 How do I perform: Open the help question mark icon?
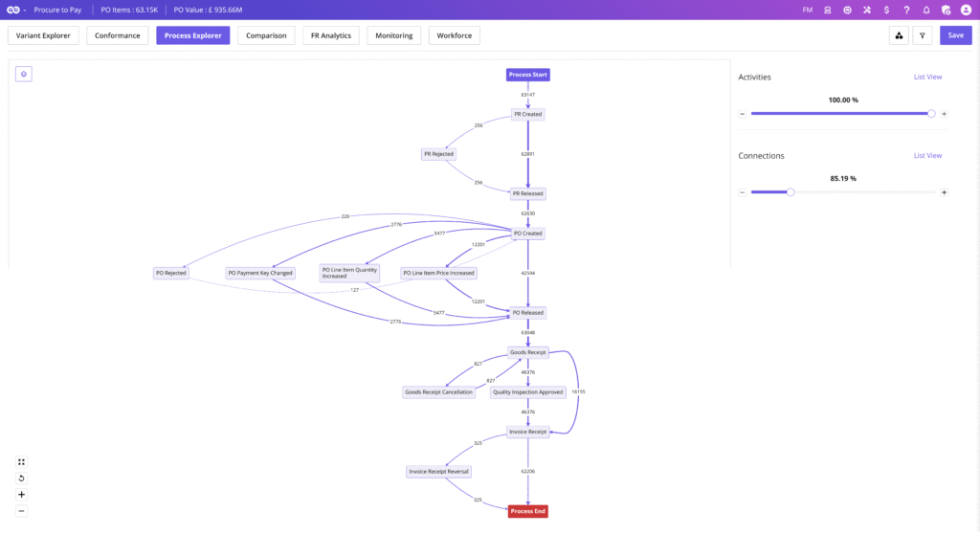click(x=906, y=10)
